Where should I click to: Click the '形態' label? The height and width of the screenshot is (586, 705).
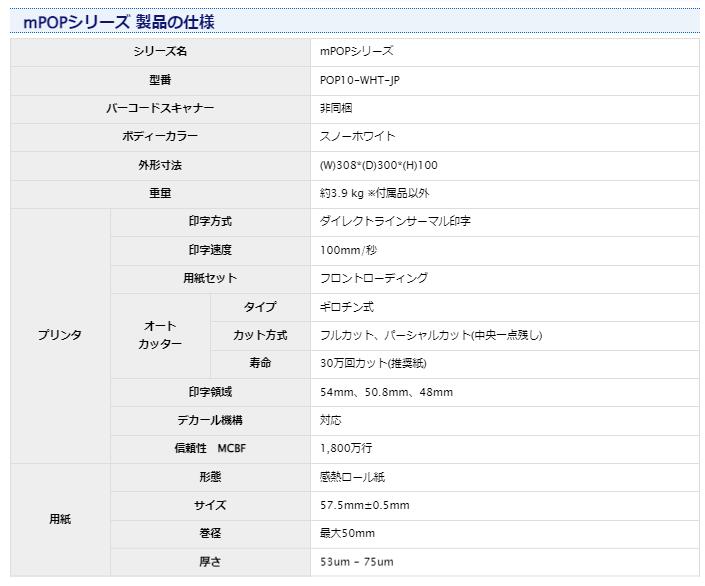(210, 477)
